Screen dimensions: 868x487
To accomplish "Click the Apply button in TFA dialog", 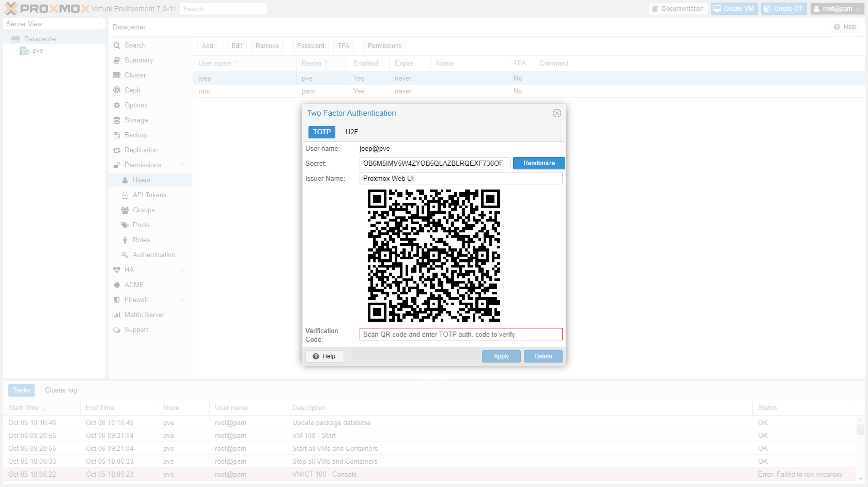I will click(x=501, y=356).
